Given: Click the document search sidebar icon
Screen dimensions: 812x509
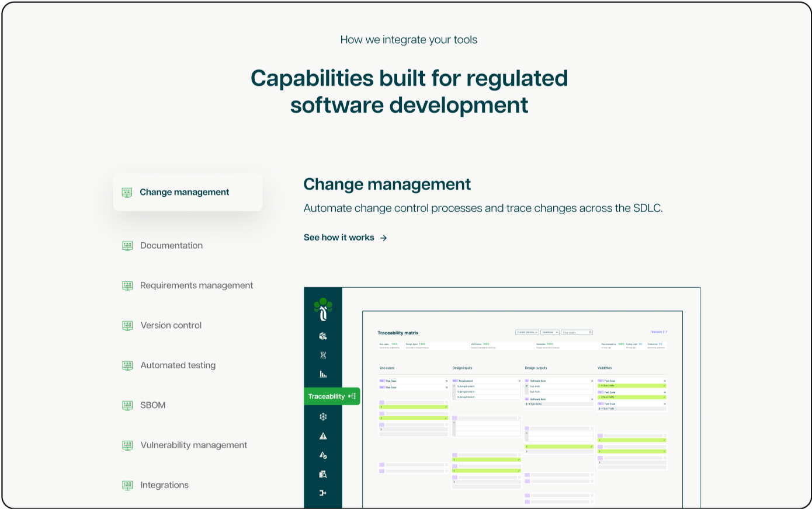Looking at the screenshot, I should click(x=323, y=474).
